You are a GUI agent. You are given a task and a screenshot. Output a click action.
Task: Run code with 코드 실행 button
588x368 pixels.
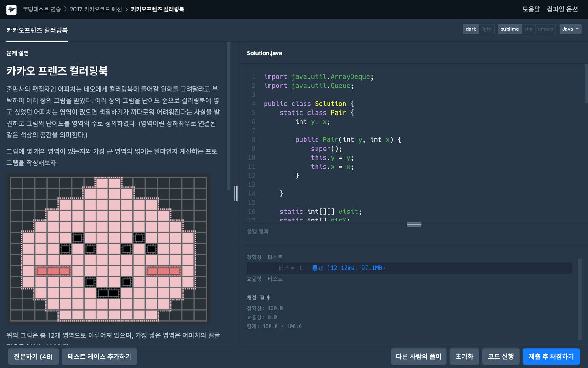501,356
